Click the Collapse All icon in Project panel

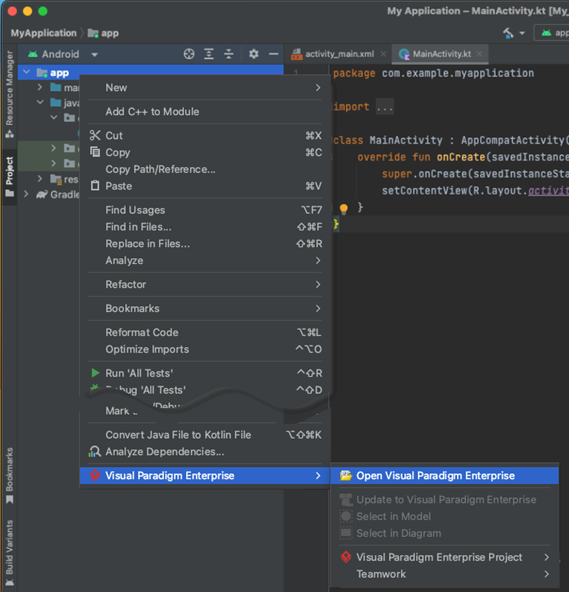tap(228, 54)
